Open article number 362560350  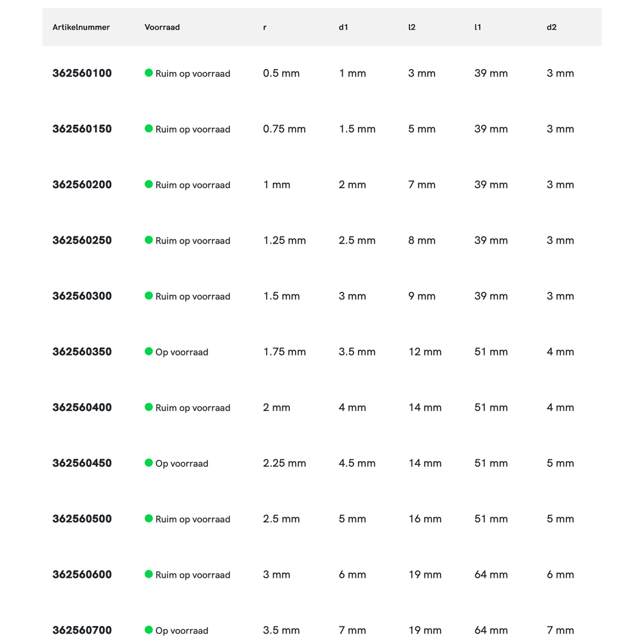(82, 352)
